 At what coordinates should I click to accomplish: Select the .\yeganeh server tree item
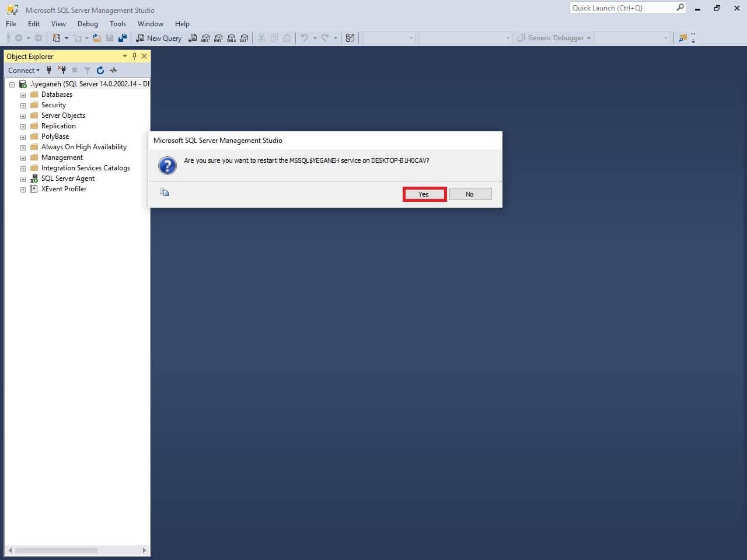89,84
